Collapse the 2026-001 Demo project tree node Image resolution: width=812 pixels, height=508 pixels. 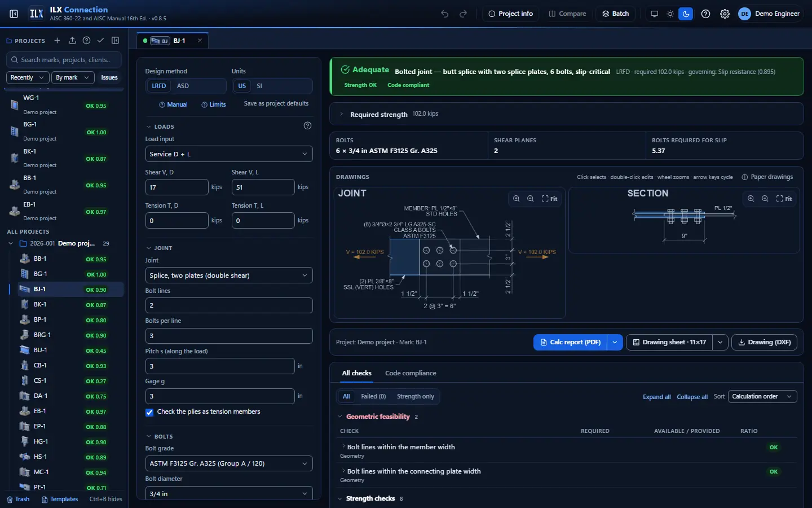click(x=11, y=243)
